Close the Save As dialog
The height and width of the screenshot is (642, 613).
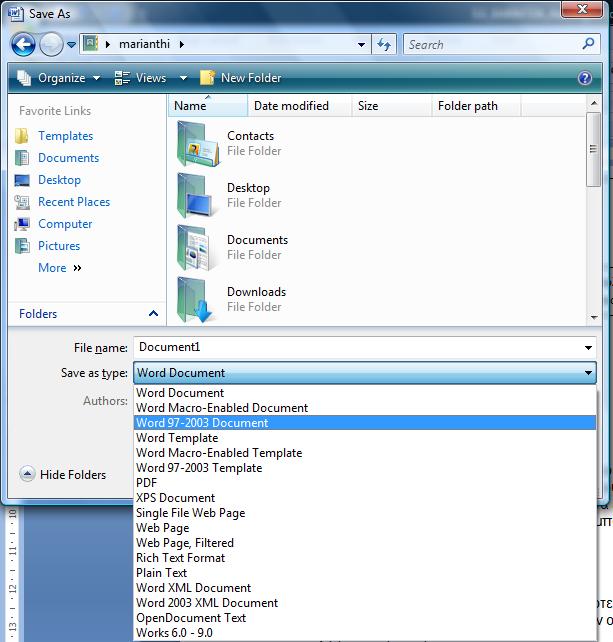tap(582, 9)
